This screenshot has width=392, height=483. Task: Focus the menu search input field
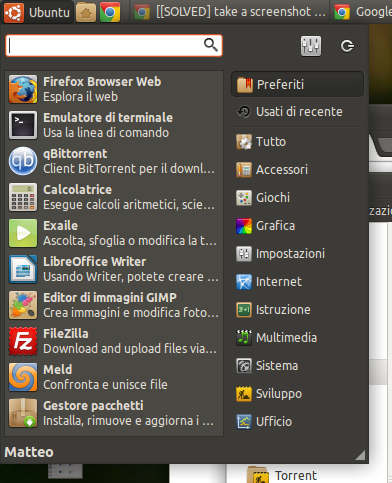point(114,45)
